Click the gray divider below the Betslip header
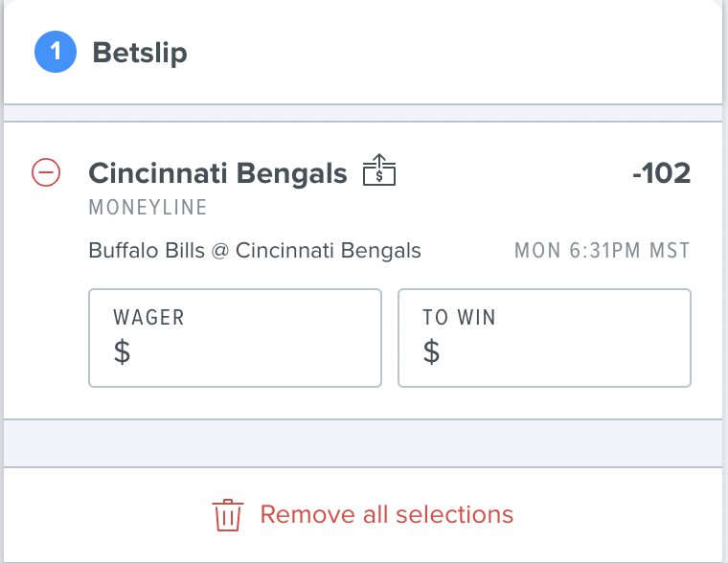This screenshot has width=728, height=563. [x=363, y=113]
